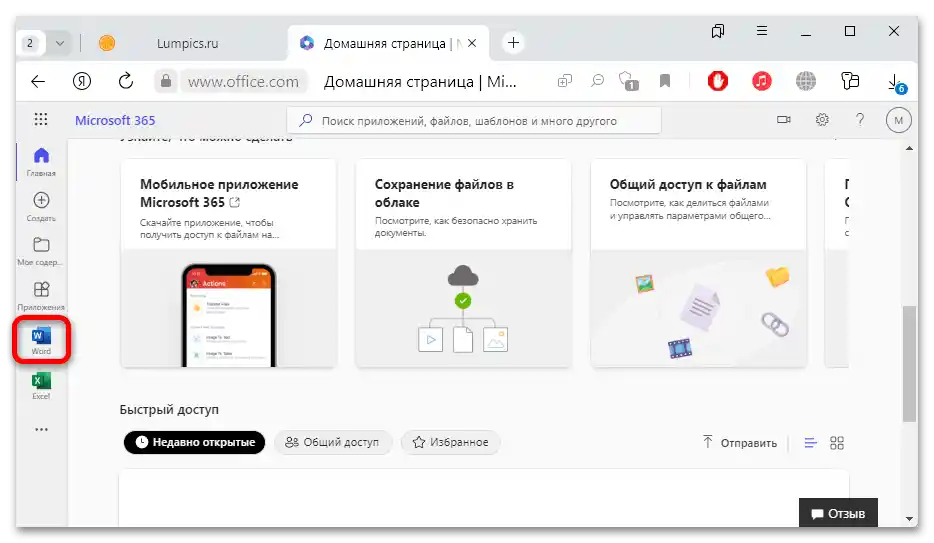Show more apps via sidebar ellipsis

click(x=41, y=429)
